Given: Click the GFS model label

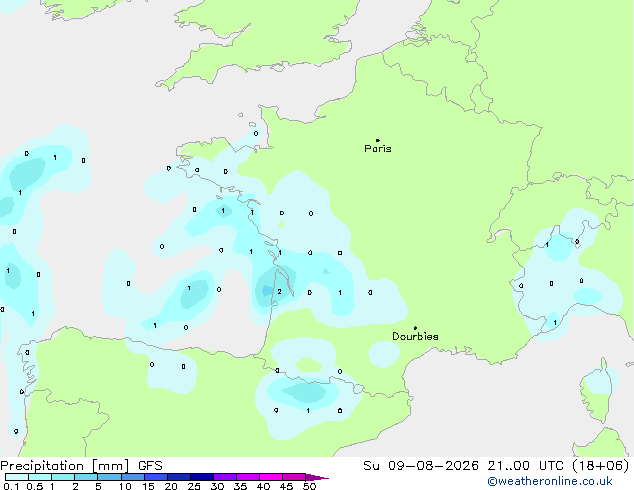Looking at the screenshot, I should click(150, 466).
